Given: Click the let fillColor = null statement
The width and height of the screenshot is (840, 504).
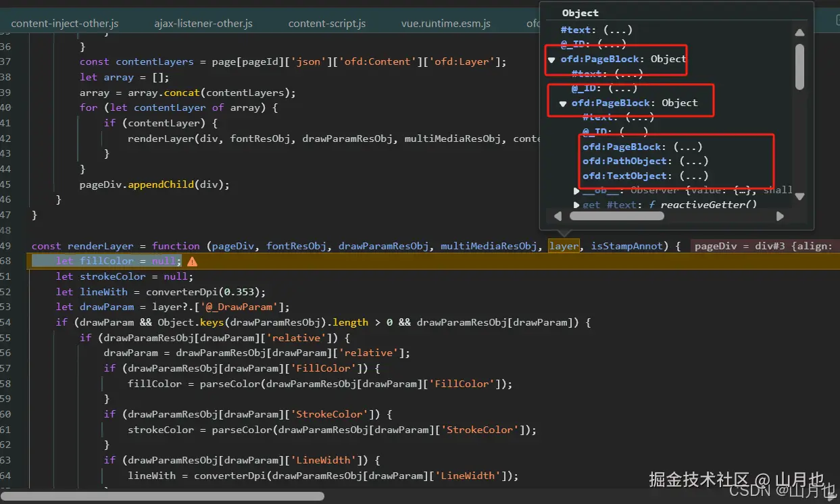Looking at the screenshot, I should click(x=119, y=261).
